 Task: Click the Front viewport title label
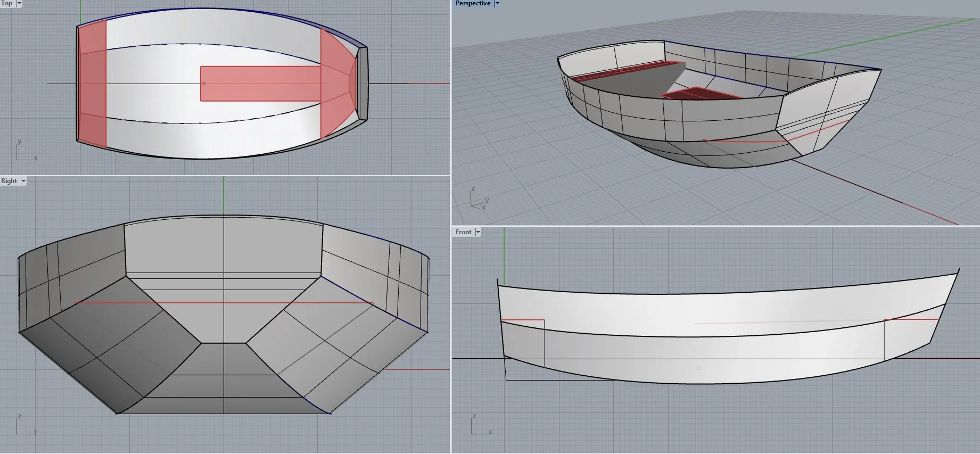(x=463, y=232)
